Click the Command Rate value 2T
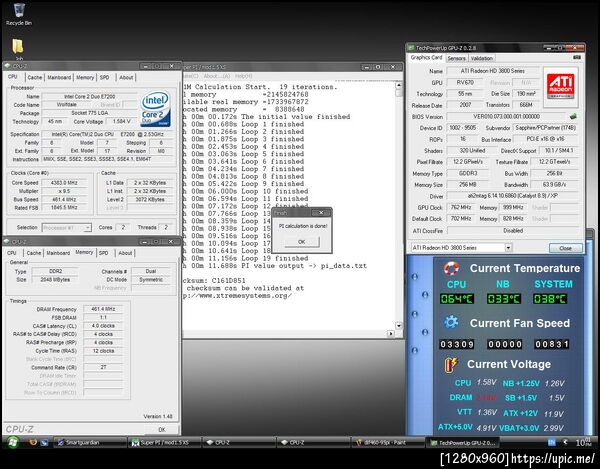This screenshot has height=469, width=600. pyautogui.click(x=103, y=367)
